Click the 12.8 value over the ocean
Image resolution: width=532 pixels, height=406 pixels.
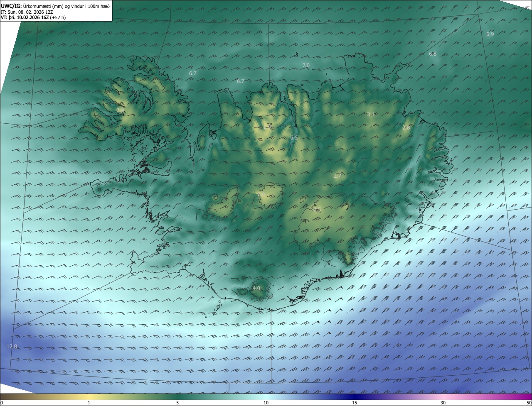12,346
